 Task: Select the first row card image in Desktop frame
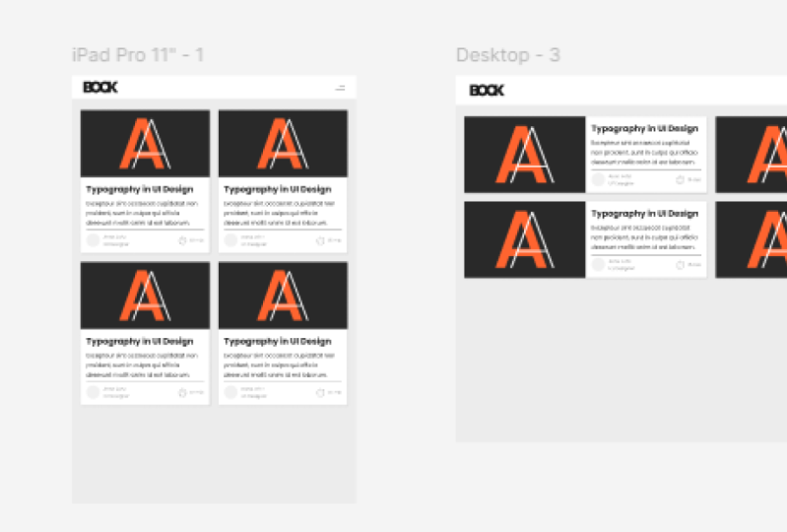tap(524, 155)
